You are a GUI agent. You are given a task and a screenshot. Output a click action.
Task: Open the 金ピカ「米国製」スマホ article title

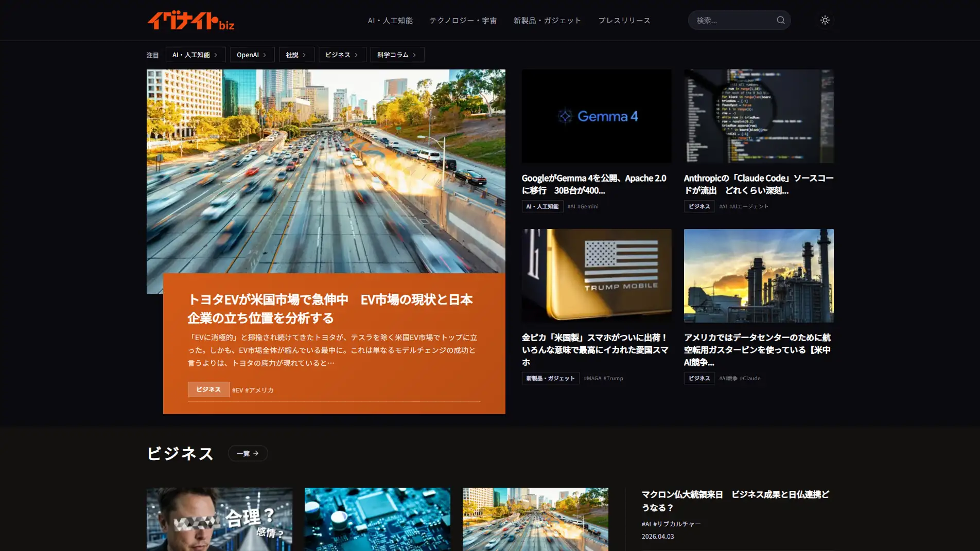point(595,350)
